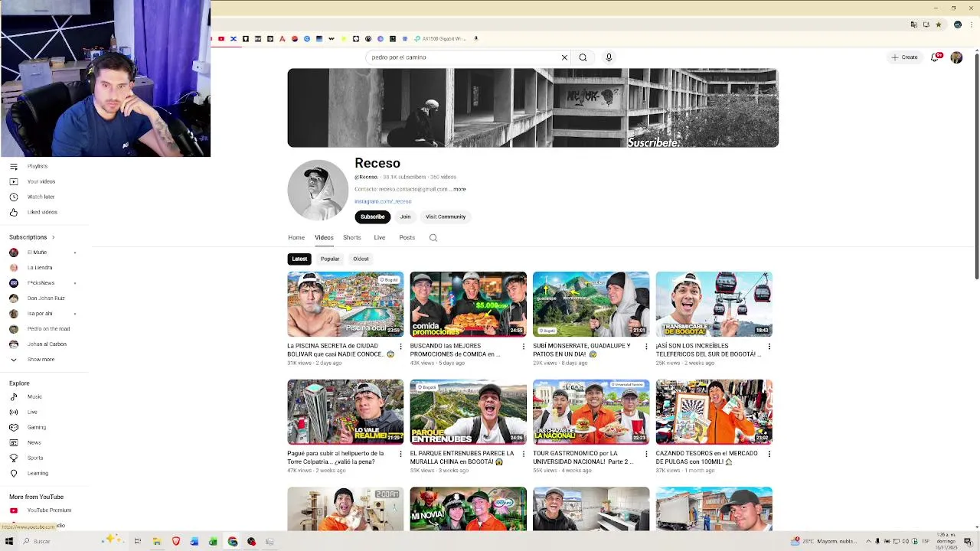Open Music in Explore section
980x551 pixels.
click(x=34, y=396)
